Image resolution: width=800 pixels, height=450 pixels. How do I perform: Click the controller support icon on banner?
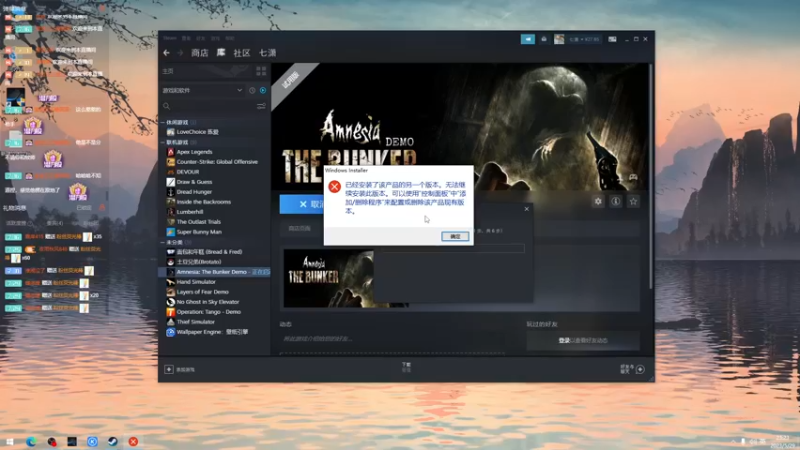[633, 177]
